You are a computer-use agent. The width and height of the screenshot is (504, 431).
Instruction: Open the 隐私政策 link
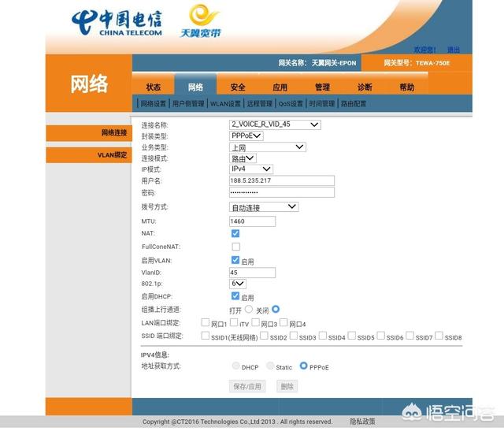click(362, 422)
